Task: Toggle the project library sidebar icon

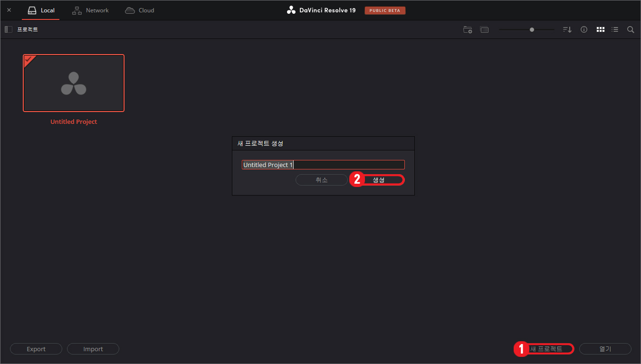Action: 9,29
